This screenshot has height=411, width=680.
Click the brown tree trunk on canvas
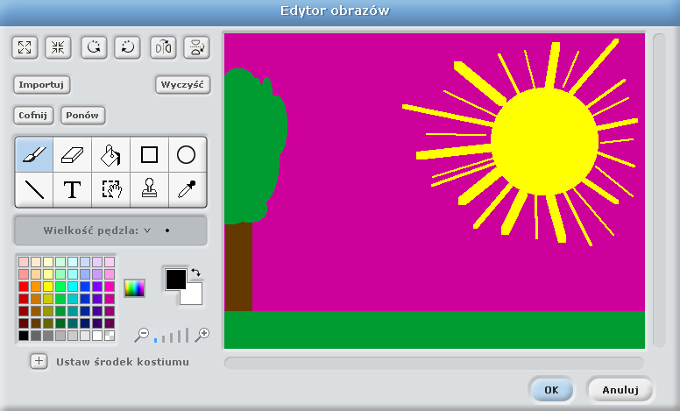238,267
